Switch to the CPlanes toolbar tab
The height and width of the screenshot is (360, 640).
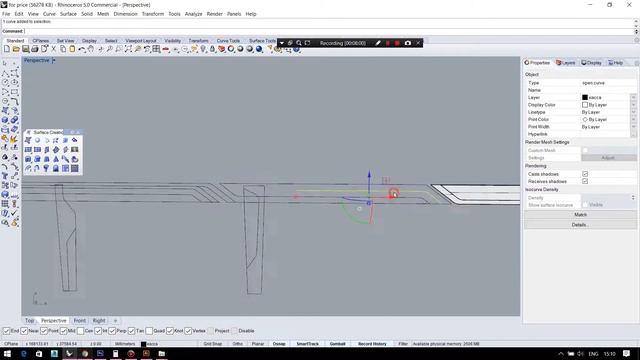(40, 41)
